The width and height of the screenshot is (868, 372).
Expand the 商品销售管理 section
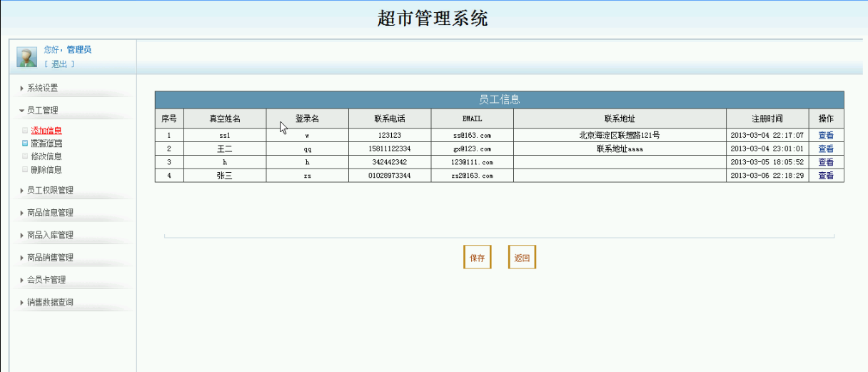50,257
